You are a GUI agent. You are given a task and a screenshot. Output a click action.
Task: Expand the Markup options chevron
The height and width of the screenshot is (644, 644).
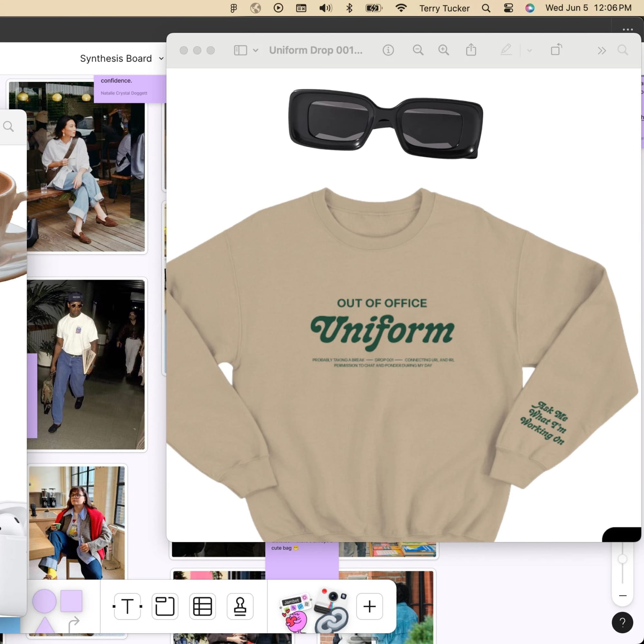tap(529, 51)
